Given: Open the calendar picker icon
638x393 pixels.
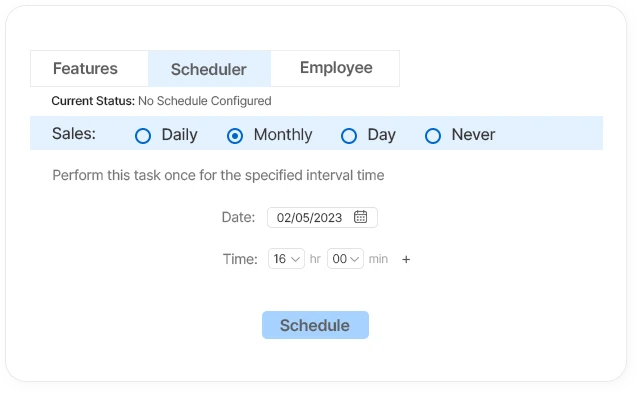Looking at the screenshot, I should 360,217.
